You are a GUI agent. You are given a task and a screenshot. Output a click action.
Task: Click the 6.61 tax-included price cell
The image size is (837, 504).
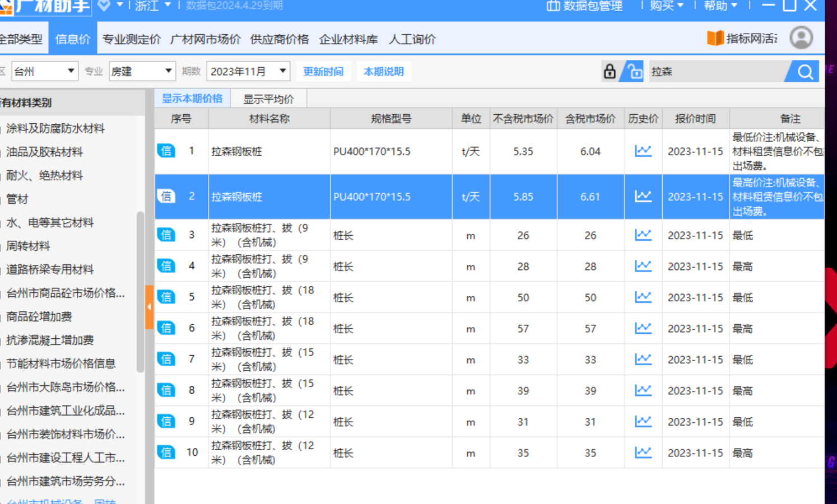pos(590,197)
